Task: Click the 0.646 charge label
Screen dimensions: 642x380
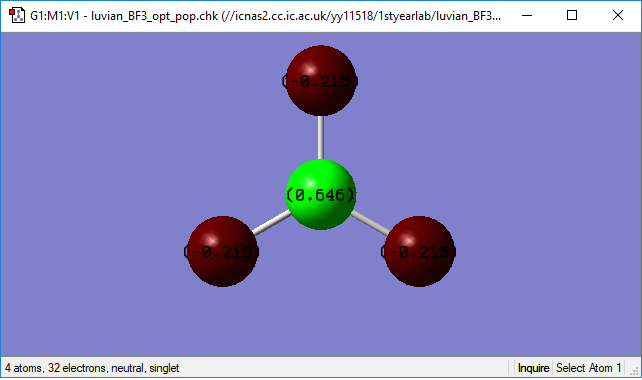Action: click(321, 195)
